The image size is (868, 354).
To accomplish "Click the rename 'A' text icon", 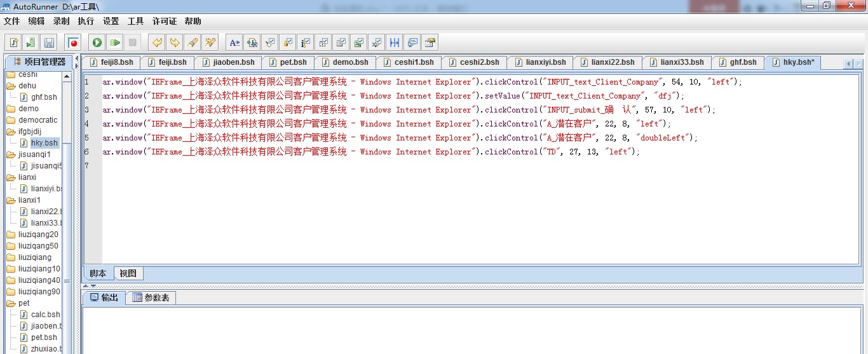I will [234, 43].
